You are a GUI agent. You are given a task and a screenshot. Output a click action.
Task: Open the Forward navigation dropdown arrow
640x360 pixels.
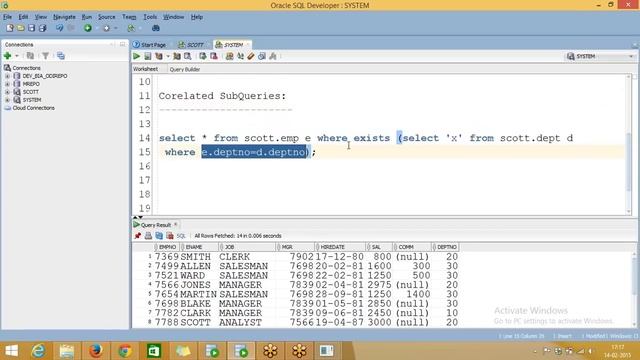tap(116, 28)
